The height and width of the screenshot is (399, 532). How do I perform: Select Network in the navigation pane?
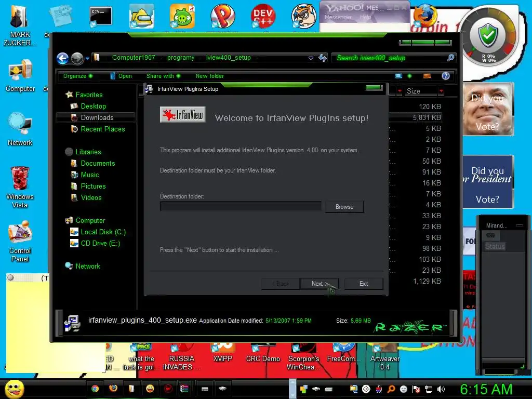click(x=87, y=266)
